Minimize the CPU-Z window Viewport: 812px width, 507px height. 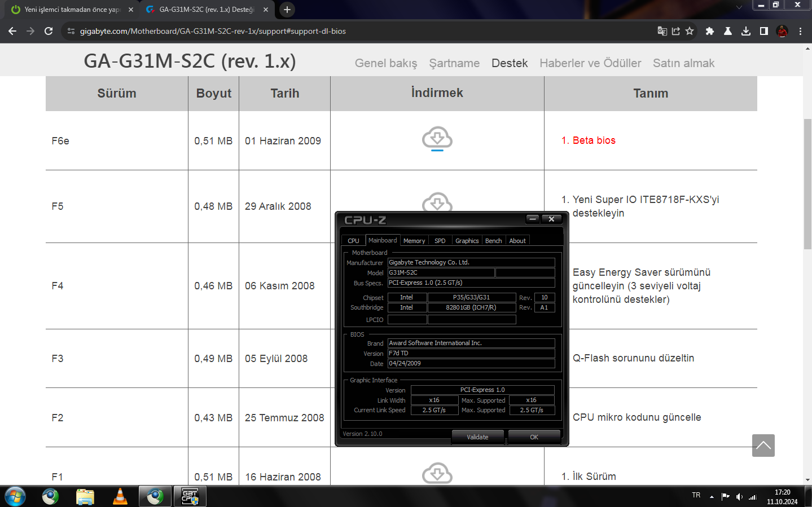pos(533,219)
